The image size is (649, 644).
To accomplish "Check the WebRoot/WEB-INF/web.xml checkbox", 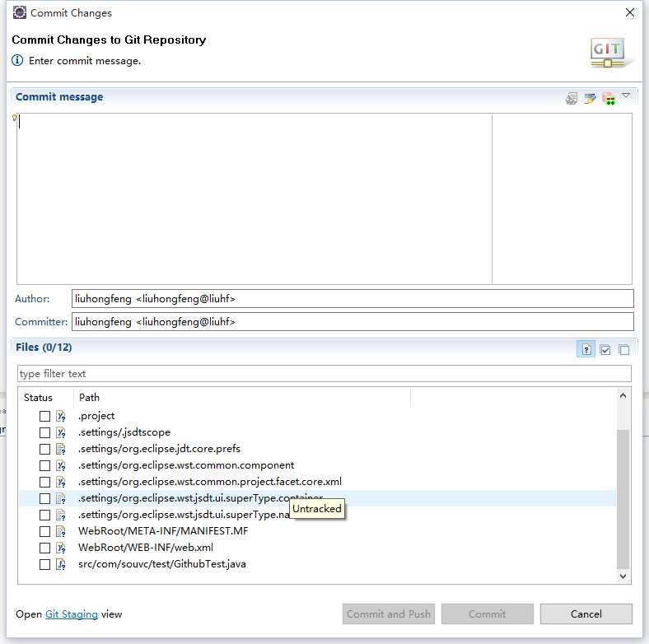I will click(x=44, y=548).
